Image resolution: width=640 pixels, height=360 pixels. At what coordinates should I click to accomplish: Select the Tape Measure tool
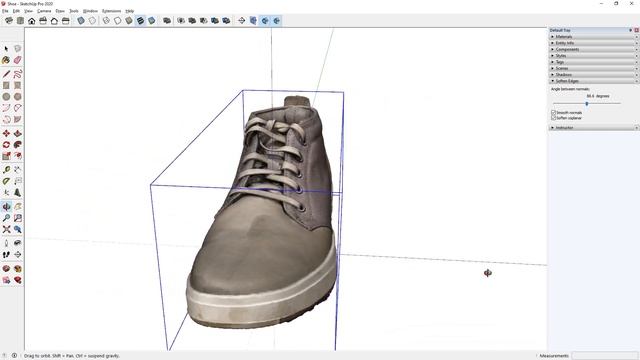pos(6,170)
